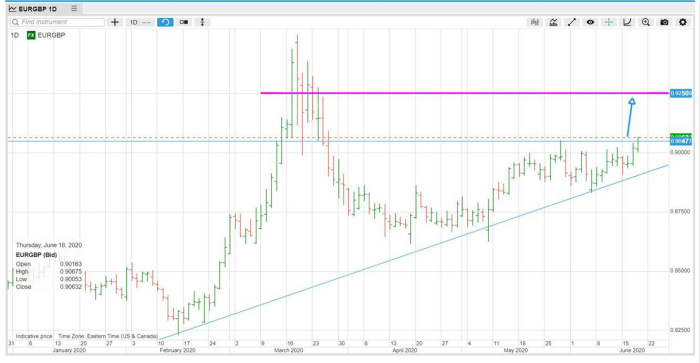Click the June 2020 label on time axis
The height and width of the screenshot is (363, 700).
click(632, 350)
